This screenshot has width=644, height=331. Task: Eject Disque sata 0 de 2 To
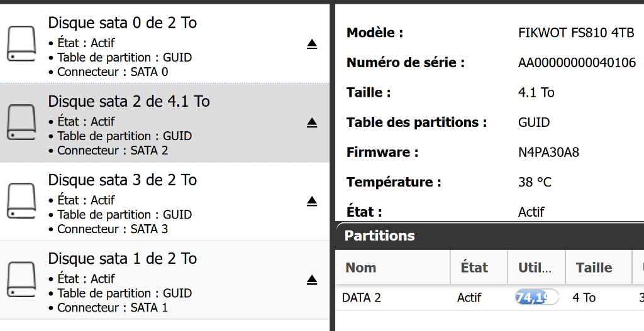[312, 44]
